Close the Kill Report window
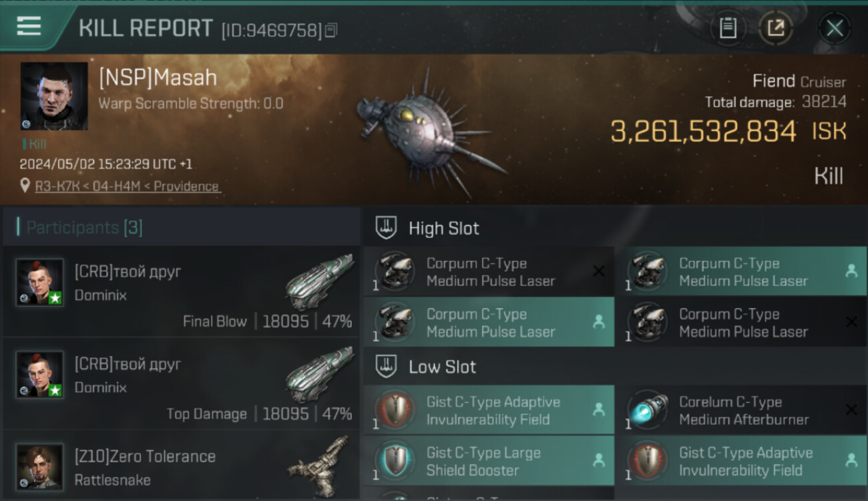Image resolution: width=868 pixels, height=501 pixels. click(835, 28)
